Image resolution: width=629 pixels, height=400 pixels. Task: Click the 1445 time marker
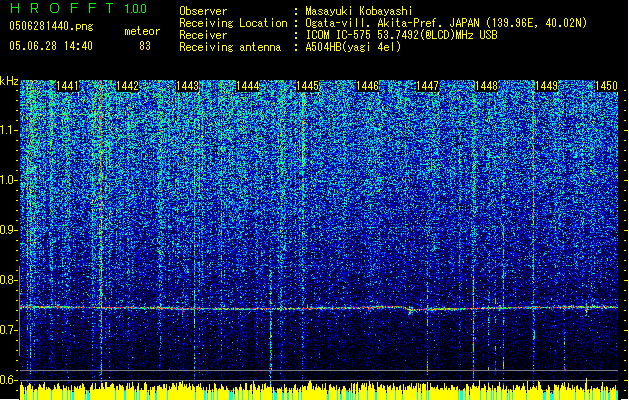pyautogui.click(x=307, y=86)
